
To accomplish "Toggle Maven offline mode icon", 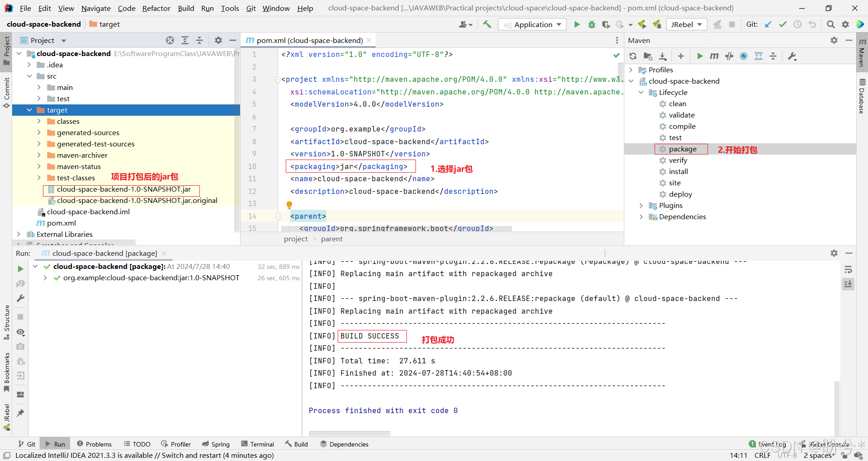I will [x=729, y=56].
